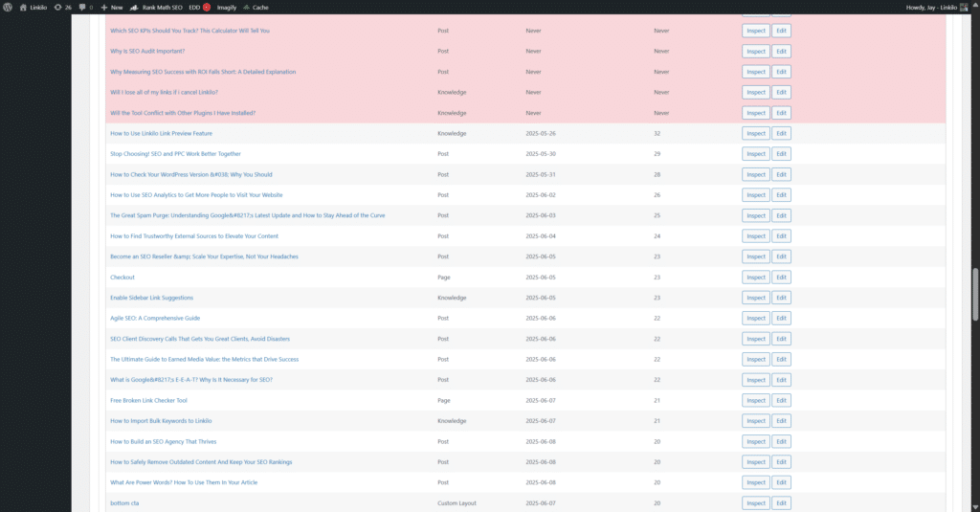This screenshot has height=512, width=980.
Task: Open the Linkilo site home link
Action: tap(33, 8)
